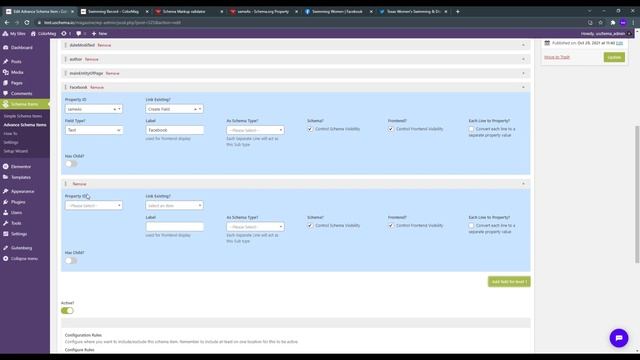
Task: Click the Add field for level 1 button
Action: (509, 282)
